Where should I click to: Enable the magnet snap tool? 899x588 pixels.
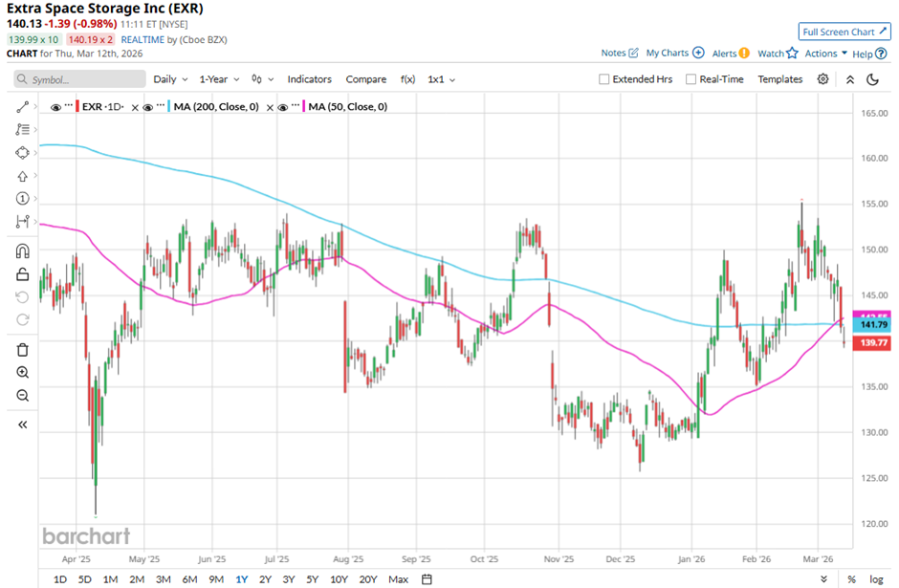(23, 251)
